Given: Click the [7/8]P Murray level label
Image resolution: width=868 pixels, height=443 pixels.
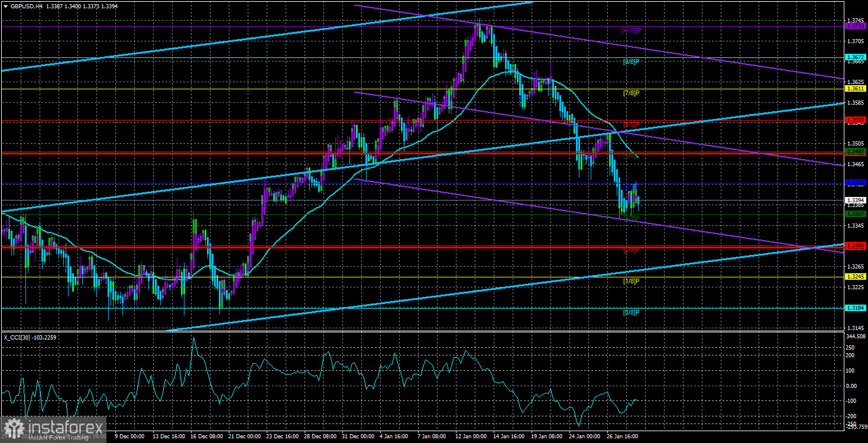Looking at the screenshot, I should 631,93.
